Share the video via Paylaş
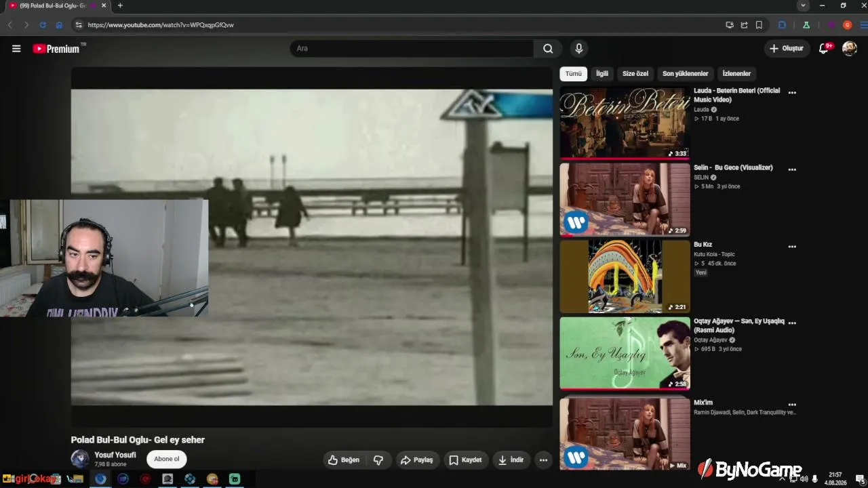The width and height of the screenshot is (868, 488). click(x=416, y=460)
